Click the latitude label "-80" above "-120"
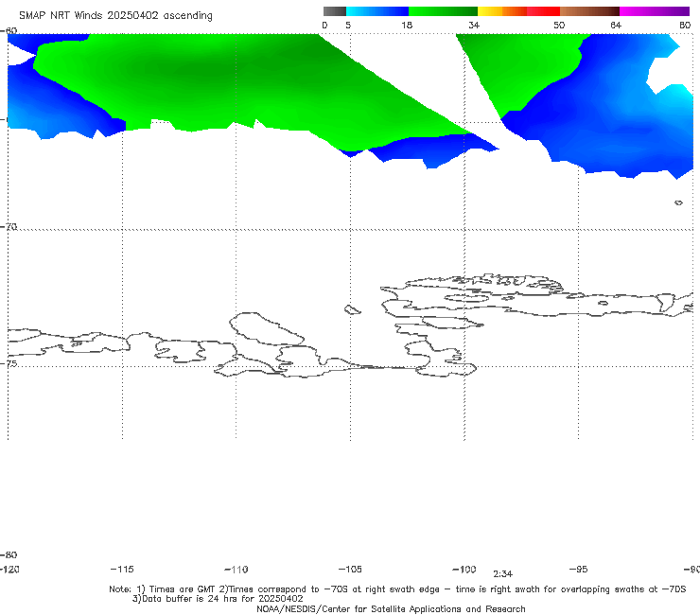The width and height of the screenshot is (700, 615). click(9, 554)
